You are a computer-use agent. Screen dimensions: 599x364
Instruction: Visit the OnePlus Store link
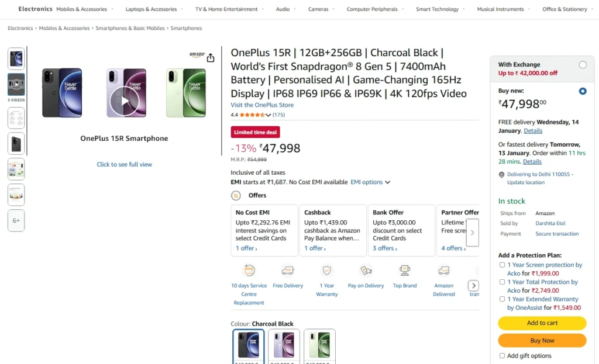tap(262, 105)
